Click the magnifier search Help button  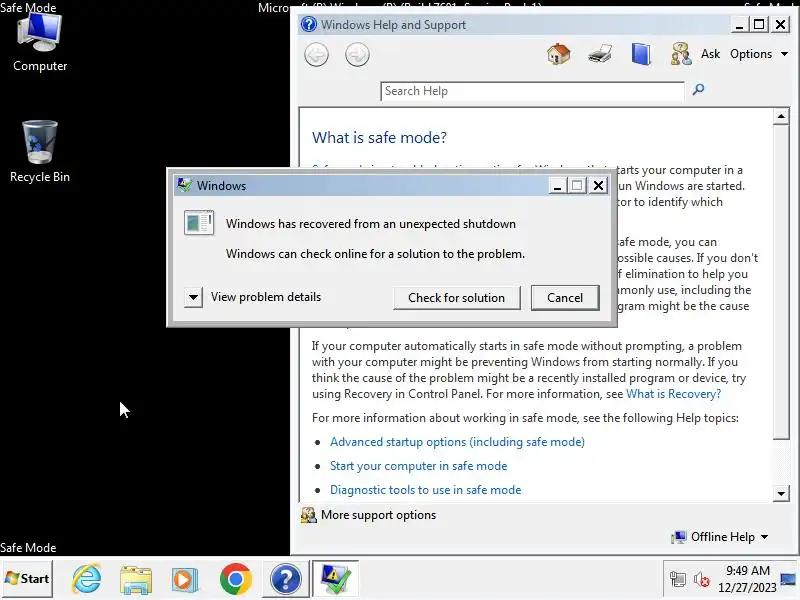pyautogui.click(x=698, y=90)
